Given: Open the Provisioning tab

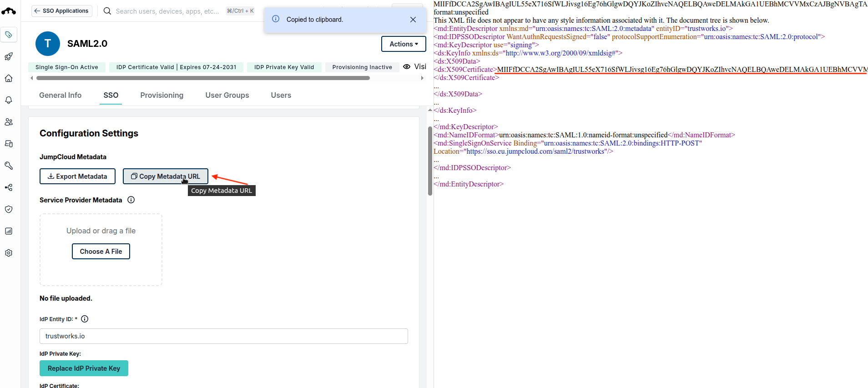Looking at the screenshot, I should tap(162, 95).
